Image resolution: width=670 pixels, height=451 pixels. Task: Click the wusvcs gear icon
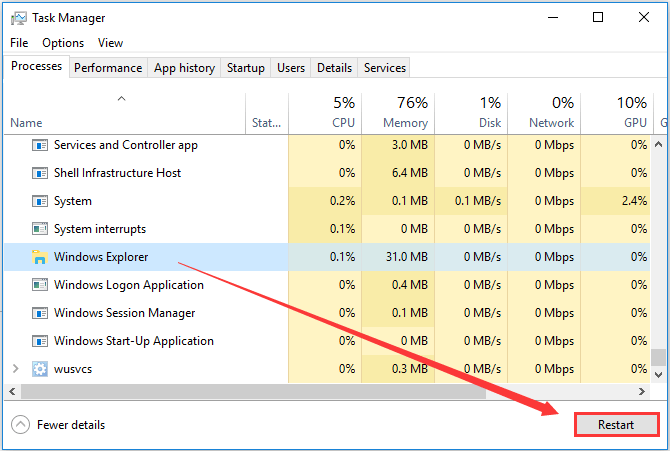pyautogui.click(x=40, y=369)
